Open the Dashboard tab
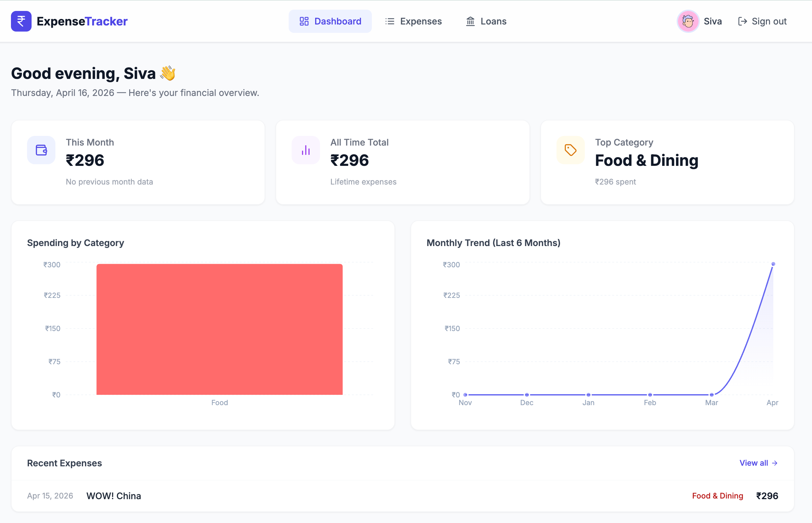 [330, 21]
